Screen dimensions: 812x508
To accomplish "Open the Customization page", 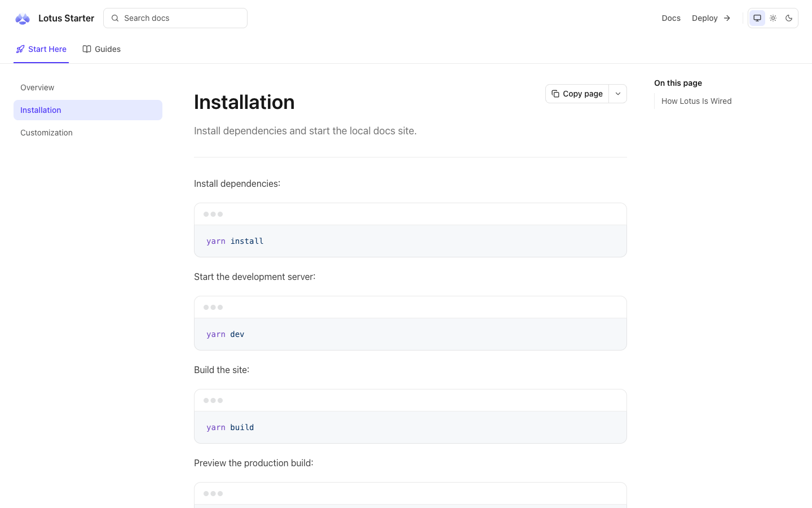I will [x=88, y=133].
